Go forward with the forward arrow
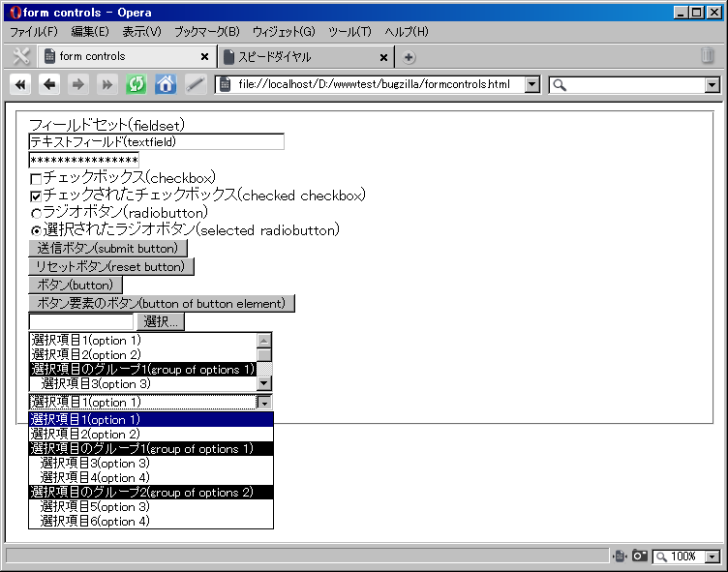The image size is (728, 572). point(78,84)
